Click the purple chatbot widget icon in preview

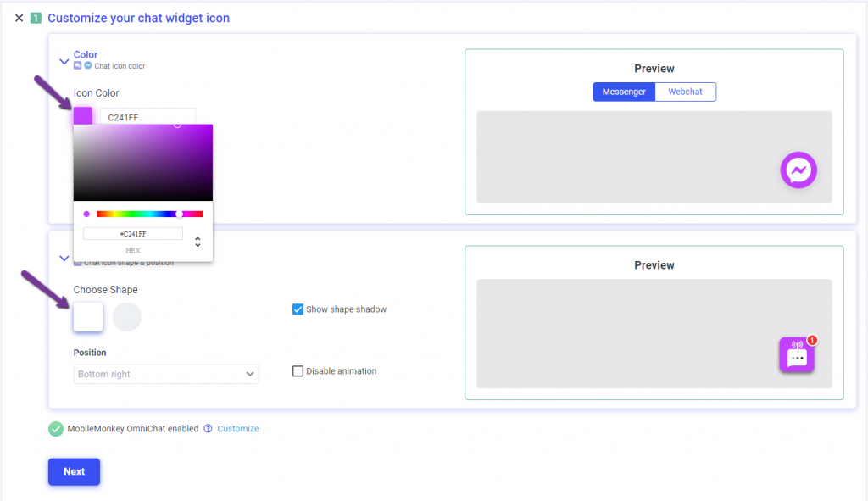(797, 355)
